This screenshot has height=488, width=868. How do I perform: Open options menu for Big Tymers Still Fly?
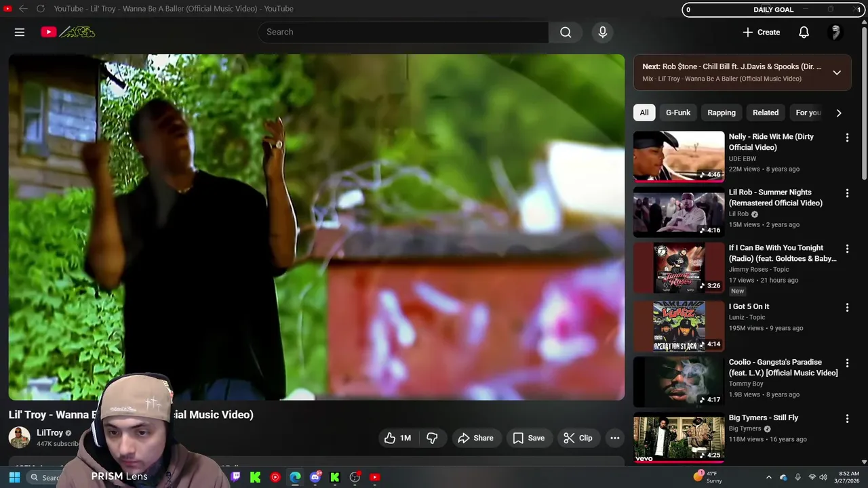(x=847, y=419)
